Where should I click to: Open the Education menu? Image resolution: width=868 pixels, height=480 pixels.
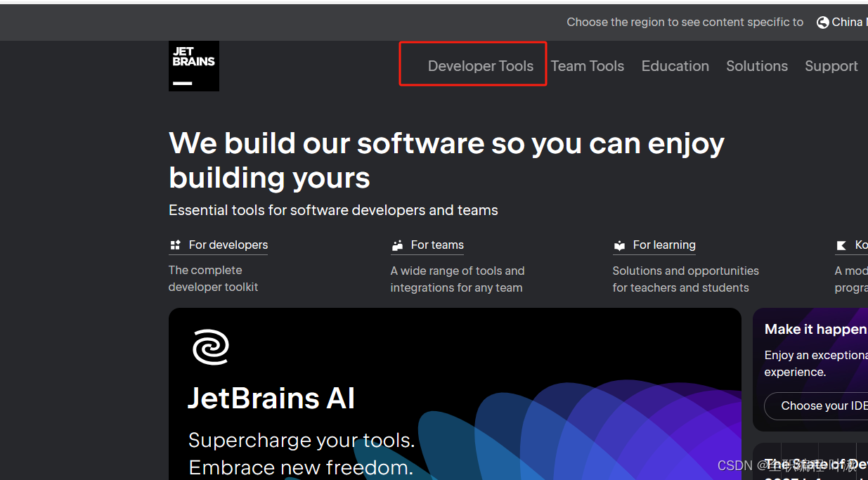[x=675, y=66]
